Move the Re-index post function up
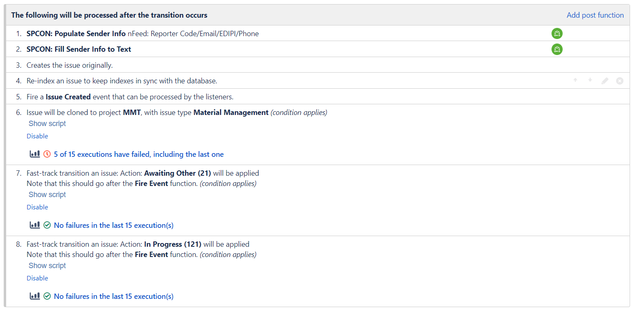Viewport: 644px width, 319px height. coord(575,81)
